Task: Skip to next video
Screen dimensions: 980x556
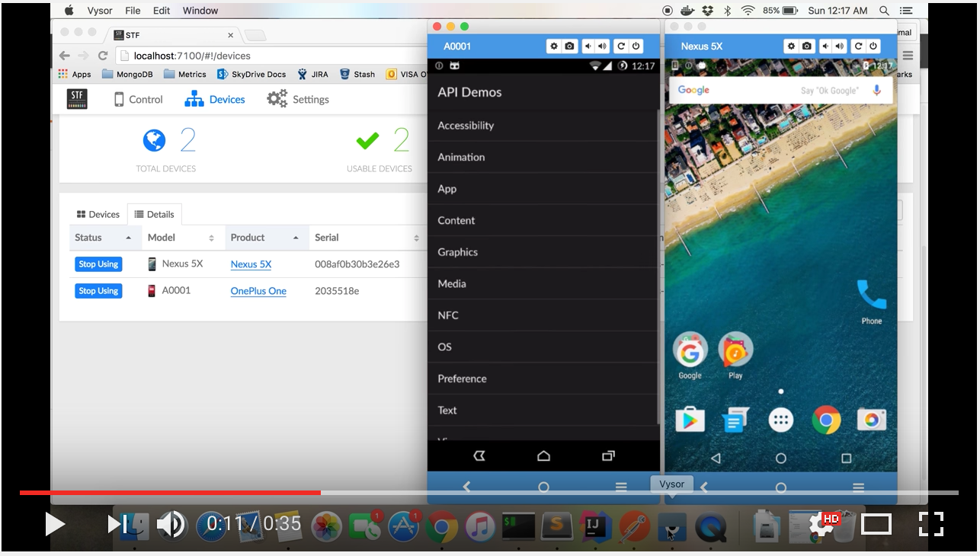Action: click(117, 524)
